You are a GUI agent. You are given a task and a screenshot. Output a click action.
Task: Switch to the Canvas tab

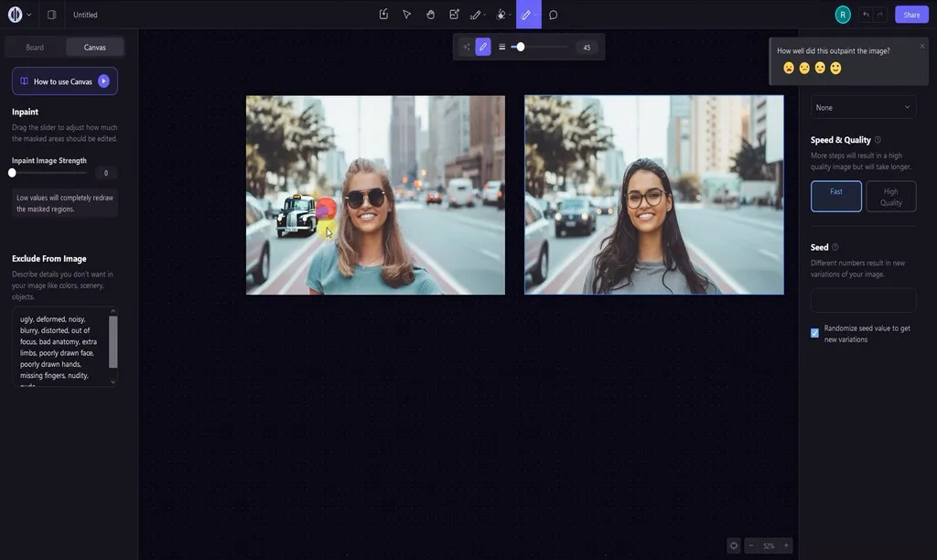[94, 46]
